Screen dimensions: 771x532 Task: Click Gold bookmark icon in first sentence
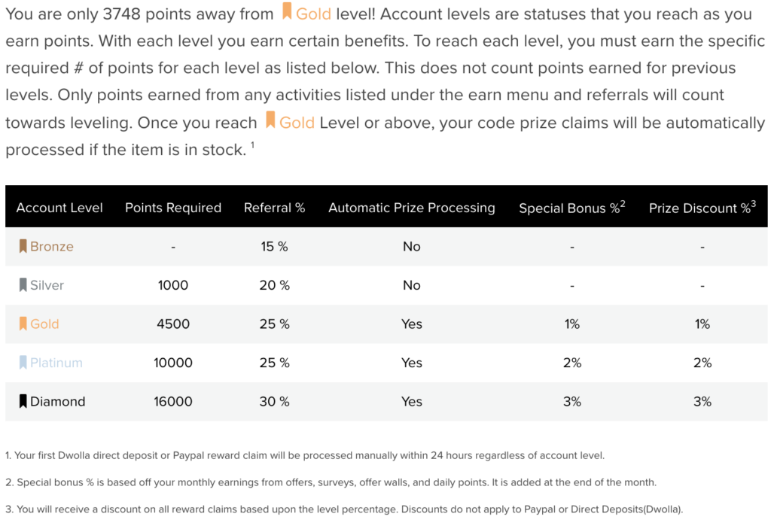[287, 11]
